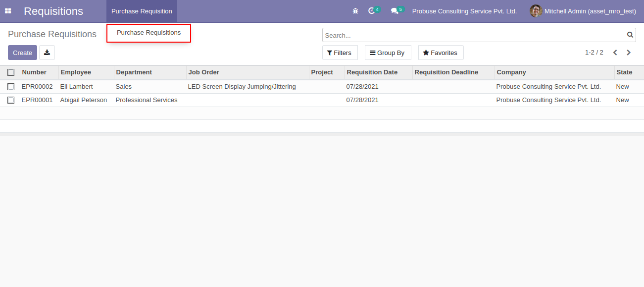Sort by the Department column header
This screenshot has height=287, width=644.
pos(150,72)
